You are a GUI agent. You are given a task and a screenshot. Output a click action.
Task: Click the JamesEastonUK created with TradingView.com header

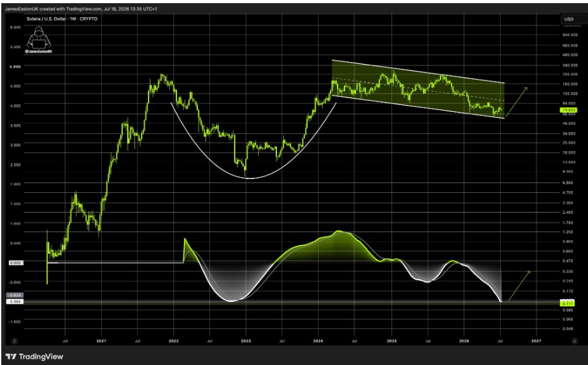pos(81,9)
